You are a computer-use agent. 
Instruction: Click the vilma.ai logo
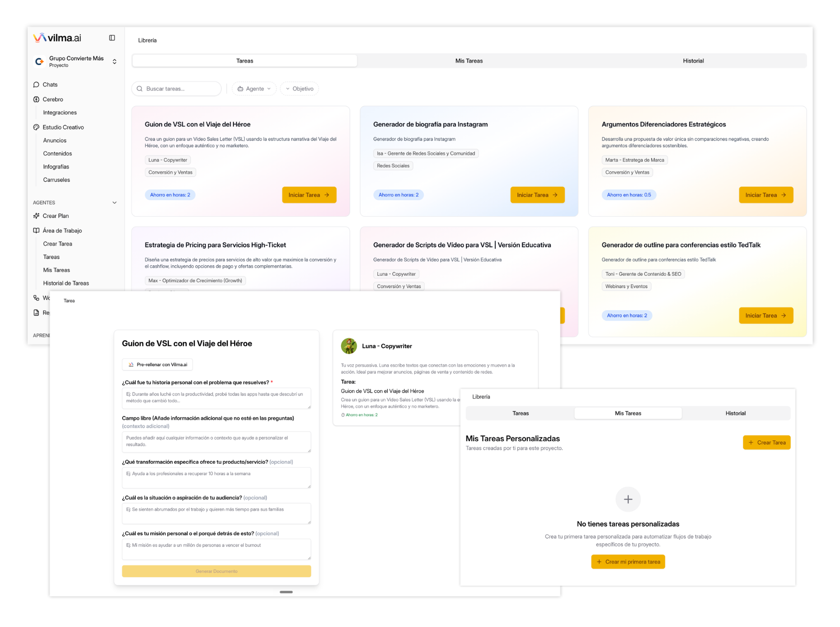[x=57, y=38]
